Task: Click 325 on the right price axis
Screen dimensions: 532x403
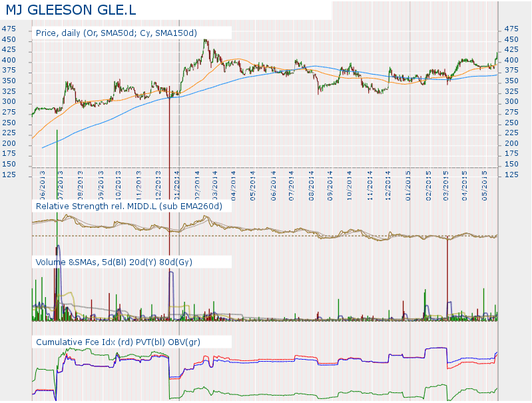Action: click(x=511, y=91)
